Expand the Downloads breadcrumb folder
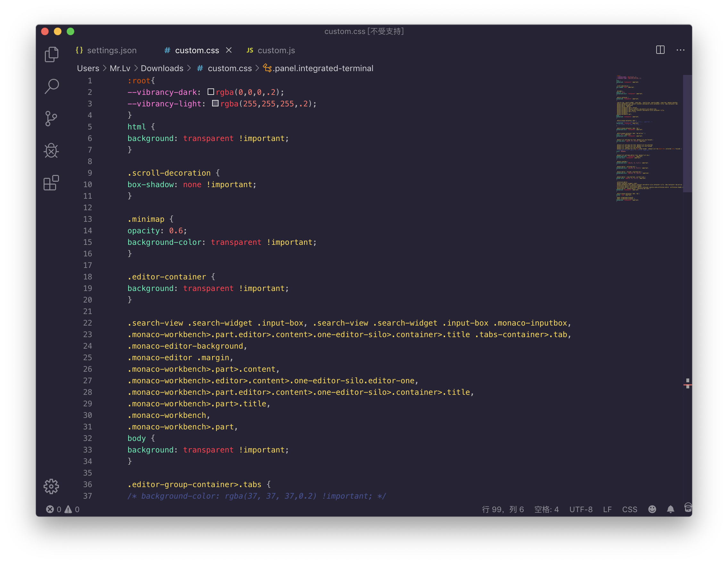Viewport: 728px width, 564px height. pyautogui.click(x=162, y=68)
